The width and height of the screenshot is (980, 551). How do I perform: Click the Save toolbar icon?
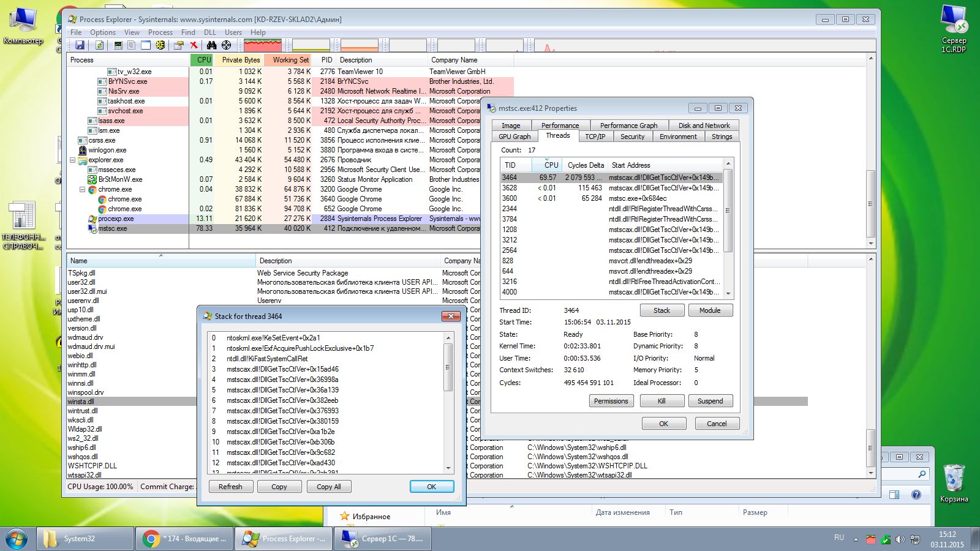[x=80, y=45]
